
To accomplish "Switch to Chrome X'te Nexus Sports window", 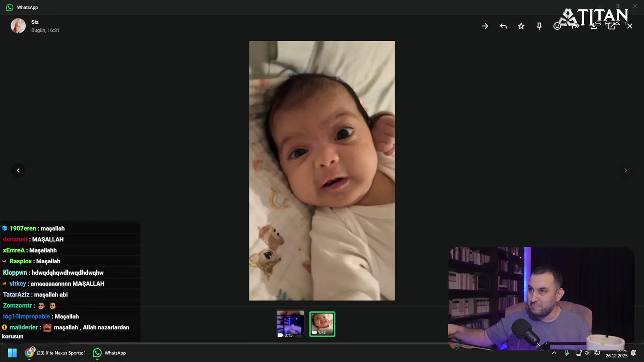I will click(x=54, y=353).
